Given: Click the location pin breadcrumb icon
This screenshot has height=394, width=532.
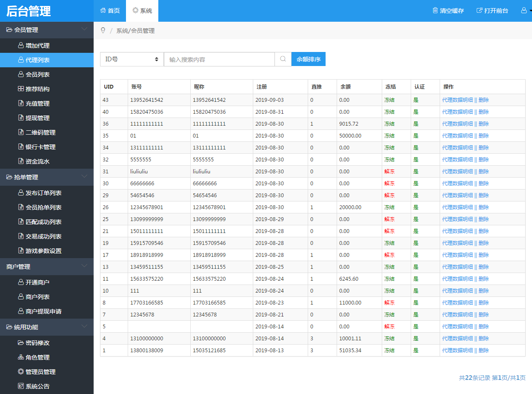Looking at the screenshot, I should (103, 31).
